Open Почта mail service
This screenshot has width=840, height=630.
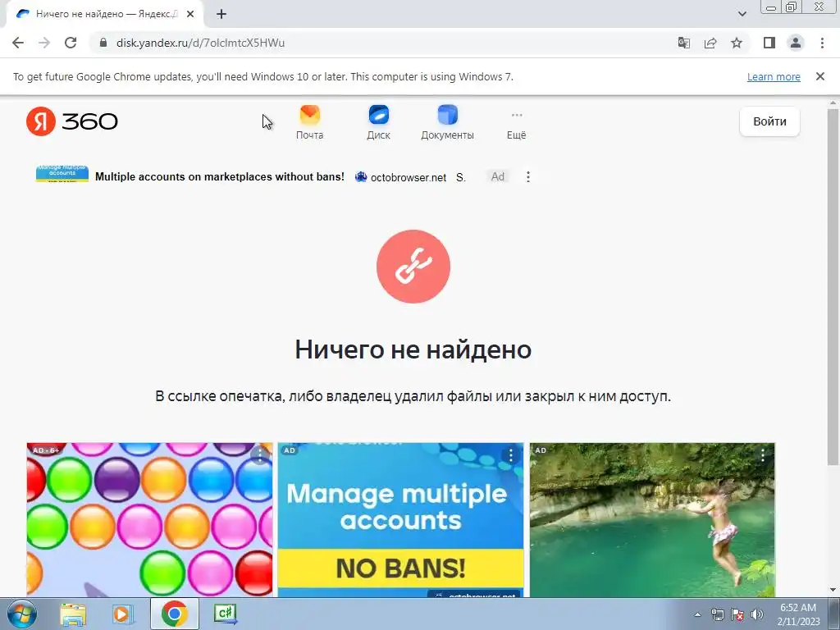tap(309, 122)
